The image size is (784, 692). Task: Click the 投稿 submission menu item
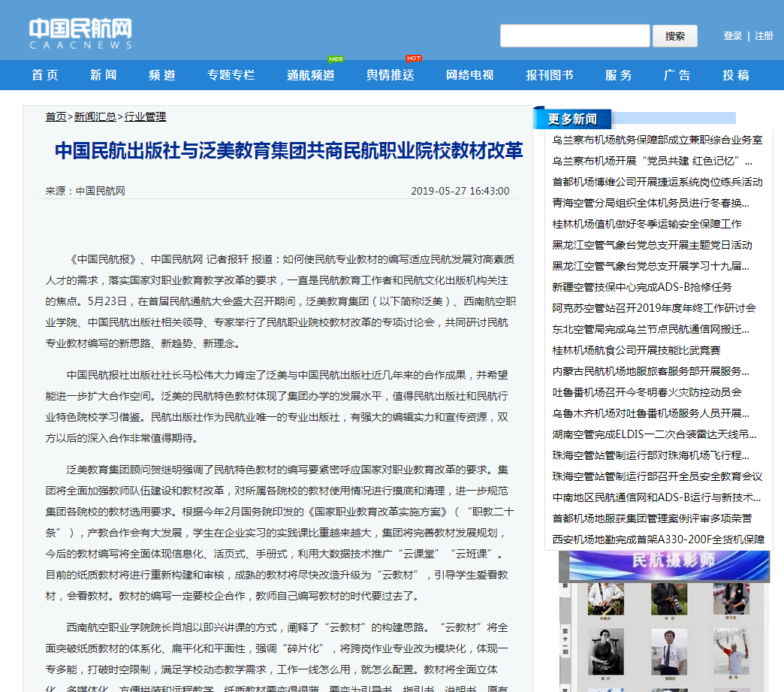point(735,75)
